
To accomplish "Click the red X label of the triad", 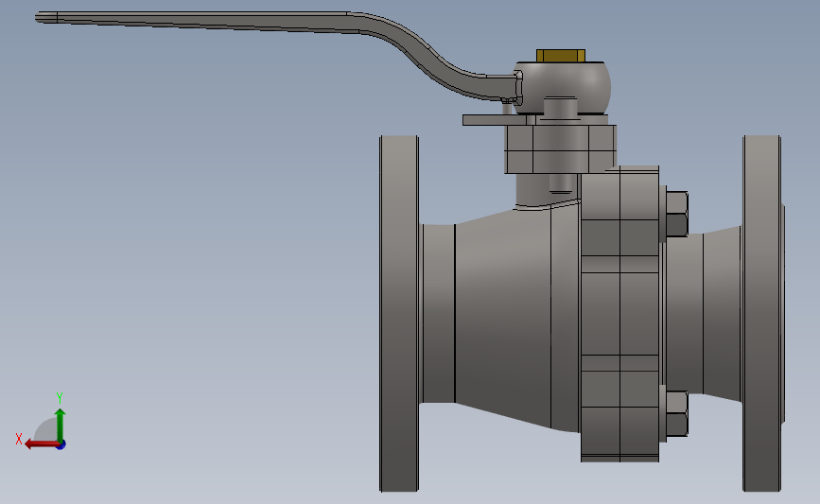I will point(19,439).
